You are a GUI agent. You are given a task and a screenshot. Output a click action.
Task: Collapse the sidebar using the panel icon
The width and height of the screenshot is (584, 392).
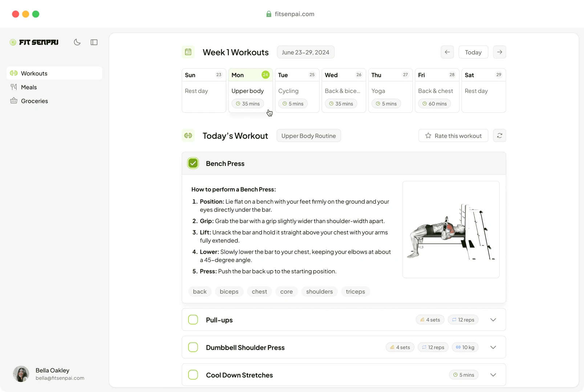click(94, 42)
